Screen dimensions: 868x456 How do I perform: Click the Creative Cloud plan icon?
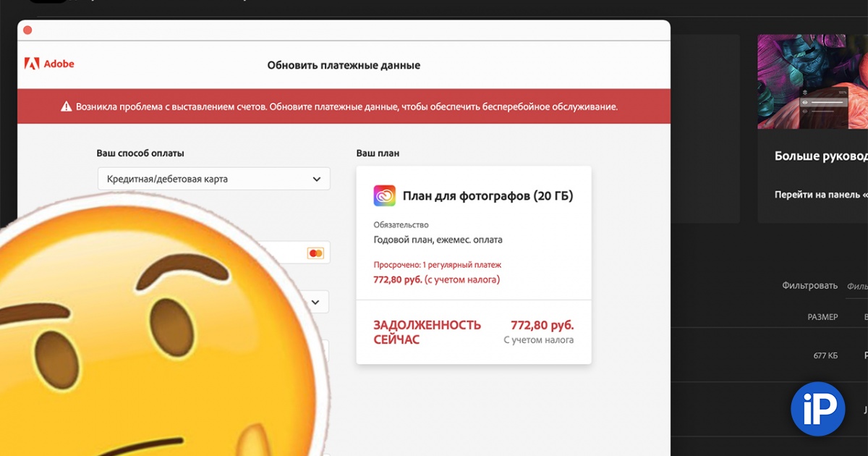[x=385, y=196]
